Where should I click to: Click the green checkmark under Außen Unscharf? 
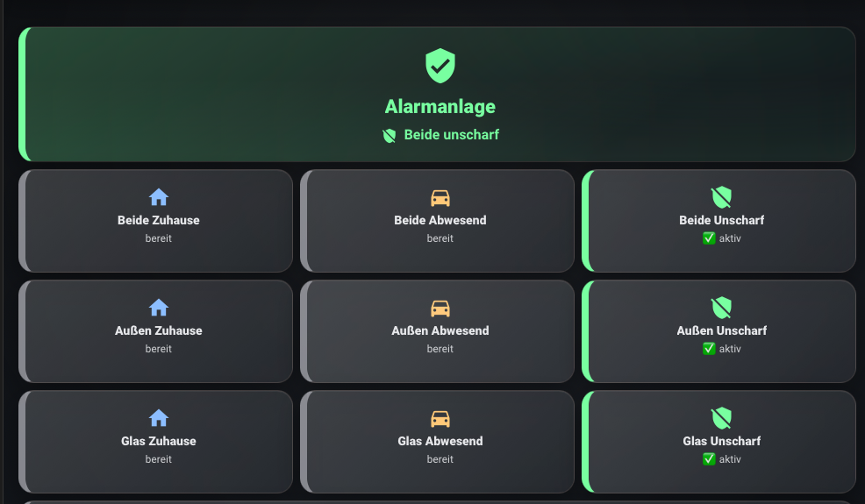click(x=709, y=349)
